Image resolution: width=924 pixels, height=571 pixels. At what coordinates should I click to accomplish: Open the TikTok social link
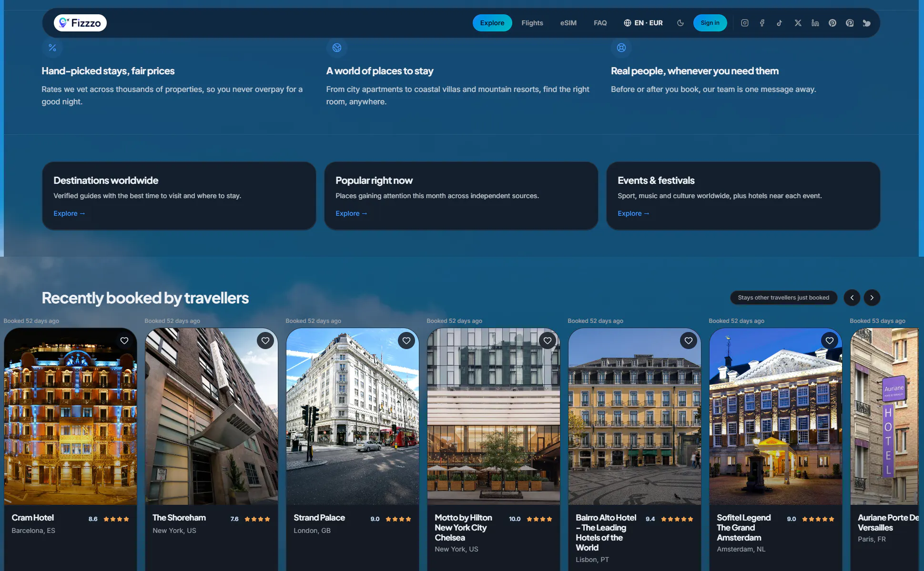click(x=779, y=23)
